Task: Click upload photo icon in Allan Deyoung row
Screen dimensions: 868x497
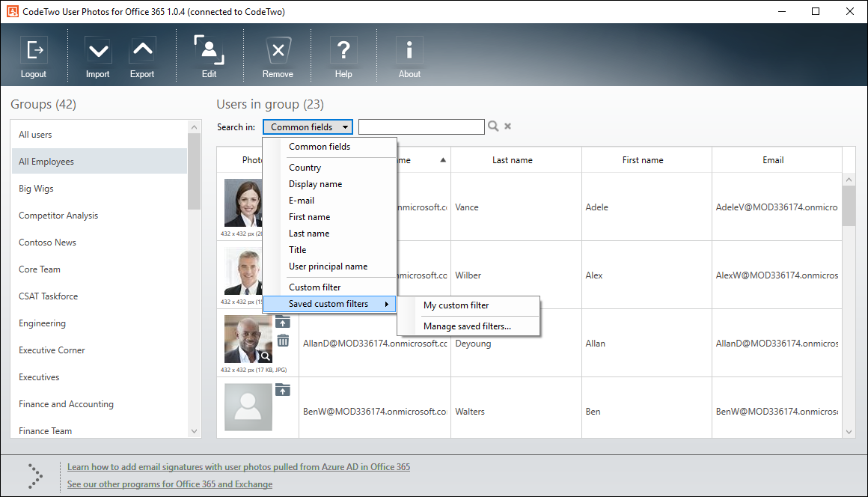Action: 283,322
